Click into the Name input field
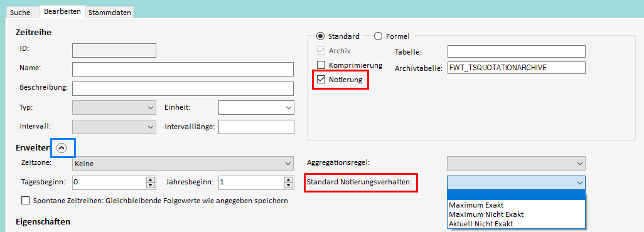Viewport: 644px width, 232px height. click(183, 70)
